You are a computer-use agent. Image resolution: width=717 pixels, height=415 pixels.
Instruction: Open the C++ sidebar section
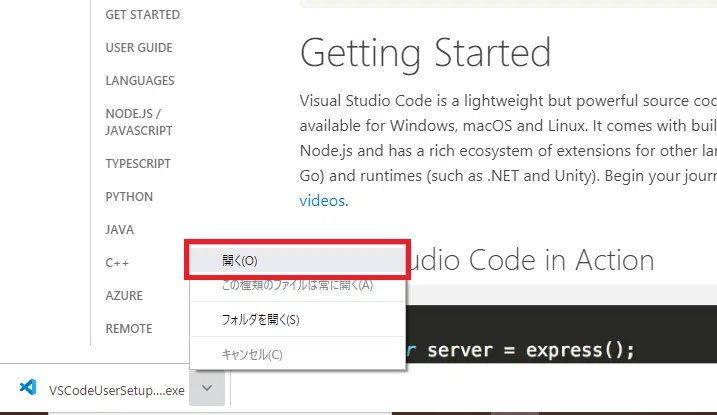pos(117,263)
